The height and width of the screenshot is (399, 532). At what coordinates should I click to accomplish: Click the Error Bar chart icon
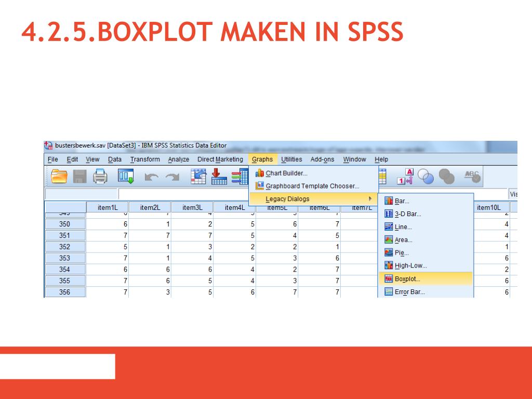click(389, 291)
